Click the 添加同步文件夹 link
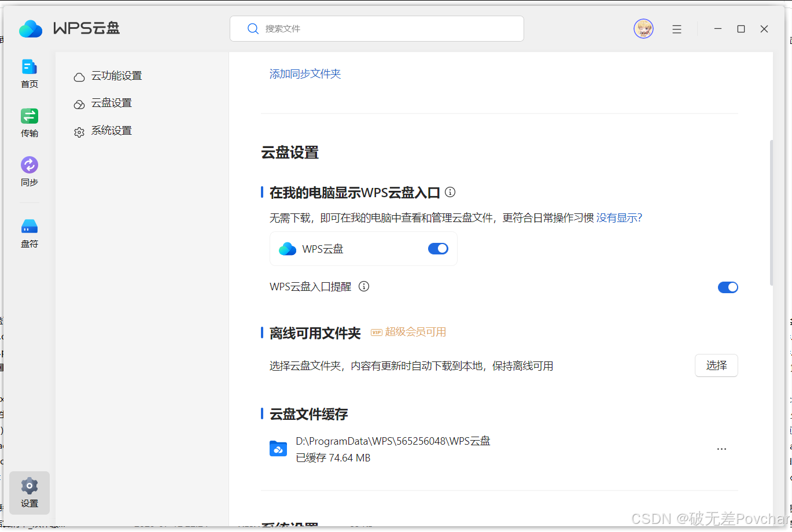This screenshot has width=792, height=532. (305, 74)
